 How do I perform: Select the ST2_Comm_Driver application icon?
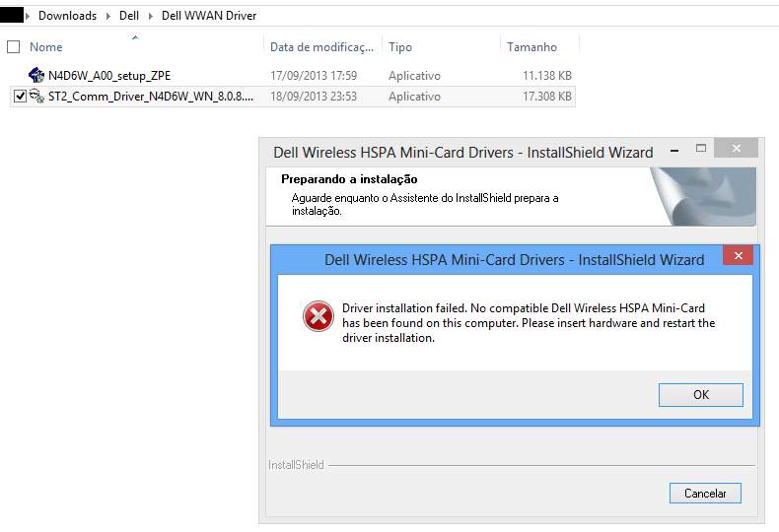coord(36,96)
